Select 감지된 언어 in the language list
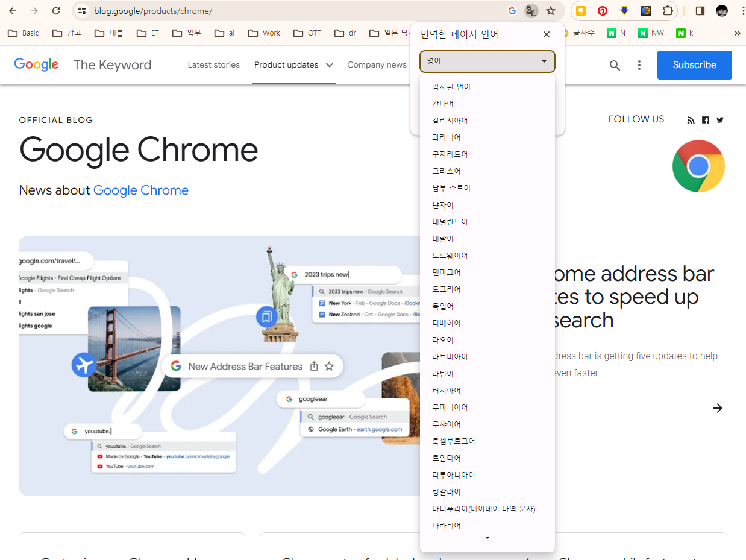Screen dimensions: 746x560 (x=487, y=87)
